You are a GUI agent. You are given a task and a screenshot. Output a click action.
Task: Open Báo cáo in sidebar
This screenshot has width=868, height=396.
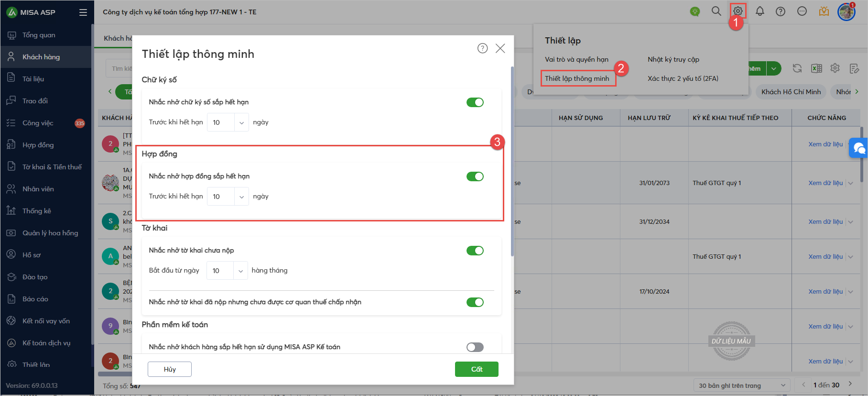point(45,299)
